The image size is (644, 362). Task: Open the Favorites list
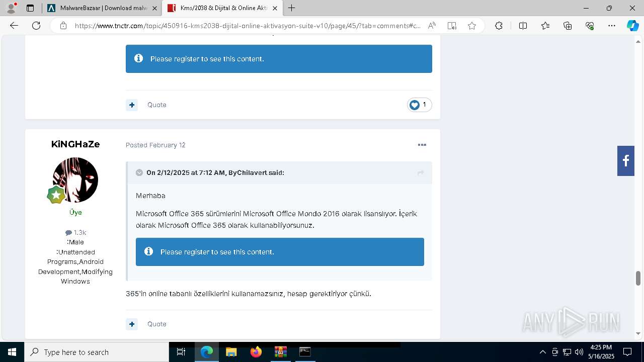tap(545, 26)
